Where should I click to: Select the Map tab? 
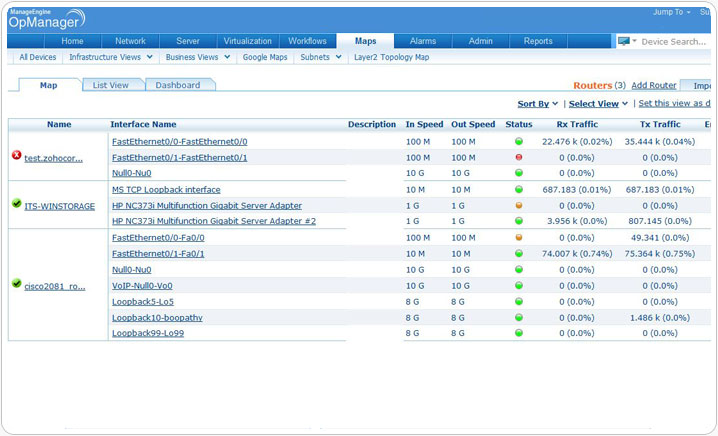[49, 85]
